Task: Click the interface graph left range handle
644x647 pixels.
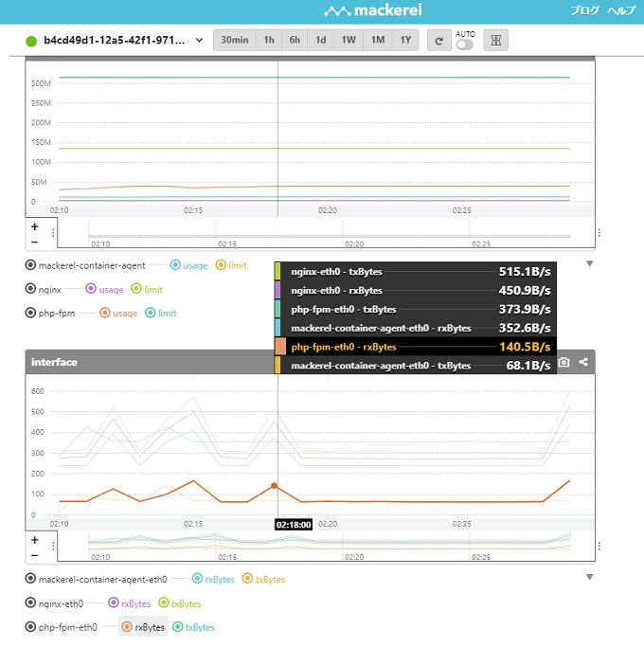Action: pyautogui.click(x=53, y=546)
